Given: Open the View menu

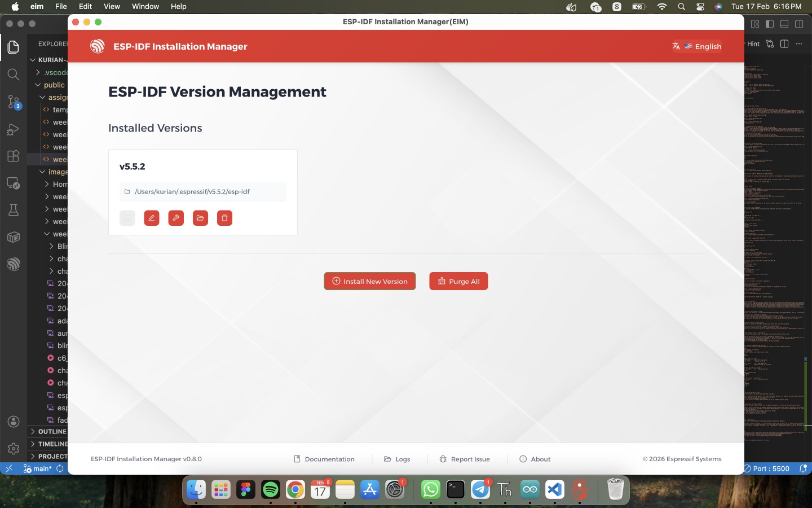Looking at the screenshot, I should click(x=112, y=7).
